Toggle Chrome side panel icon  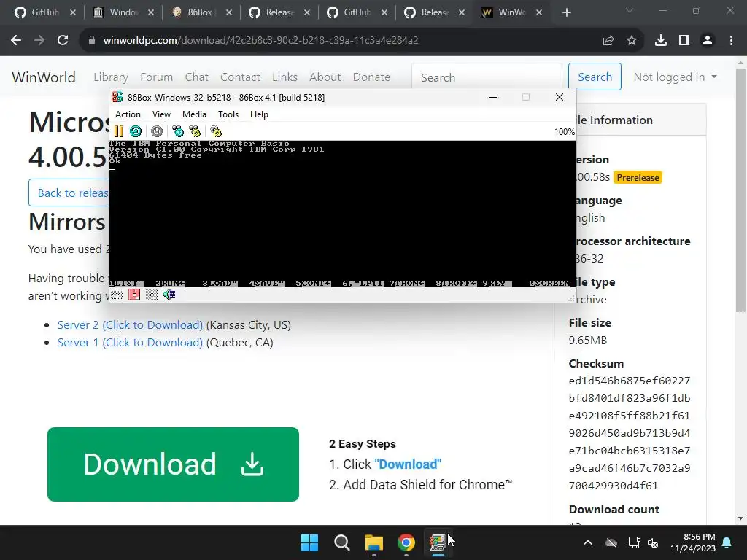[x=684, y=41]
